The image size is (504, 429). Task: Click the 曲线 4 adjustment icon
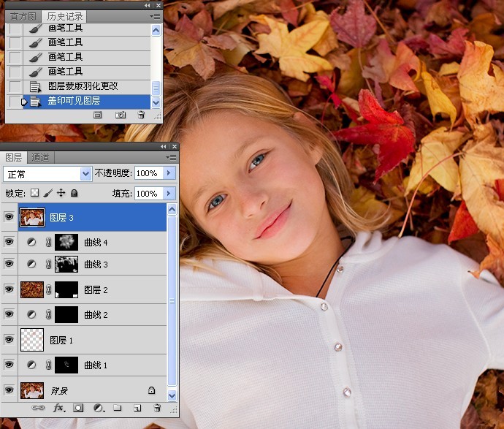click(x=31, y=242)
